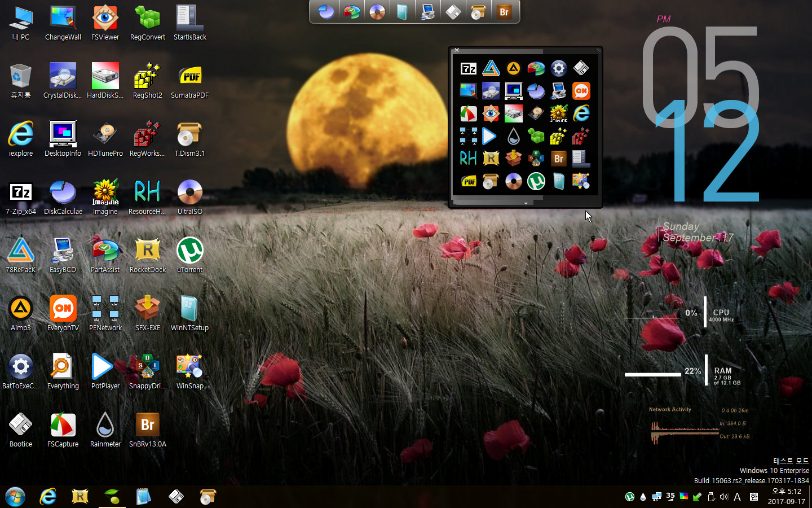Click the Rainmeter droplet in launcher panel
The image size is (812, 508).
coord(514,136)
